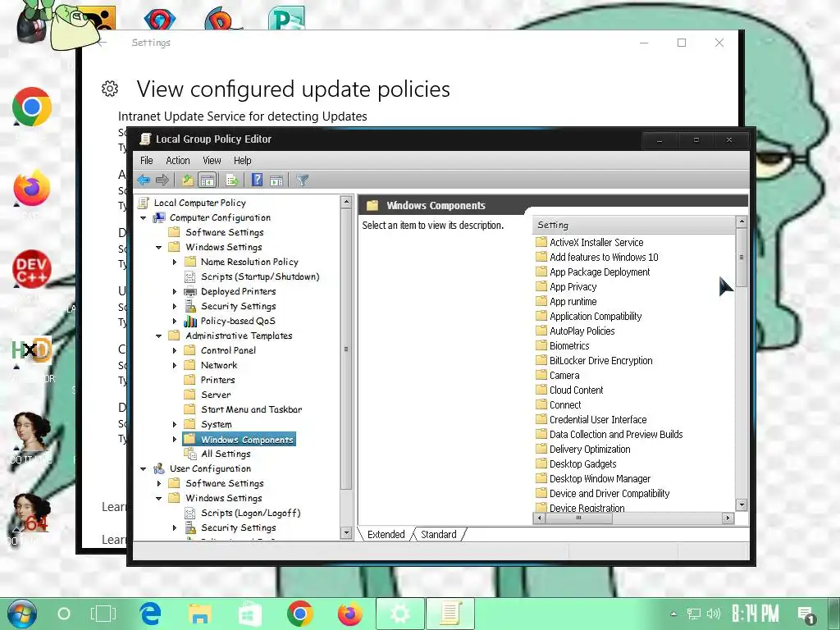Launch Edge from the taskbar
Viewport: 840px width, 630px height.
pos(151,614)
